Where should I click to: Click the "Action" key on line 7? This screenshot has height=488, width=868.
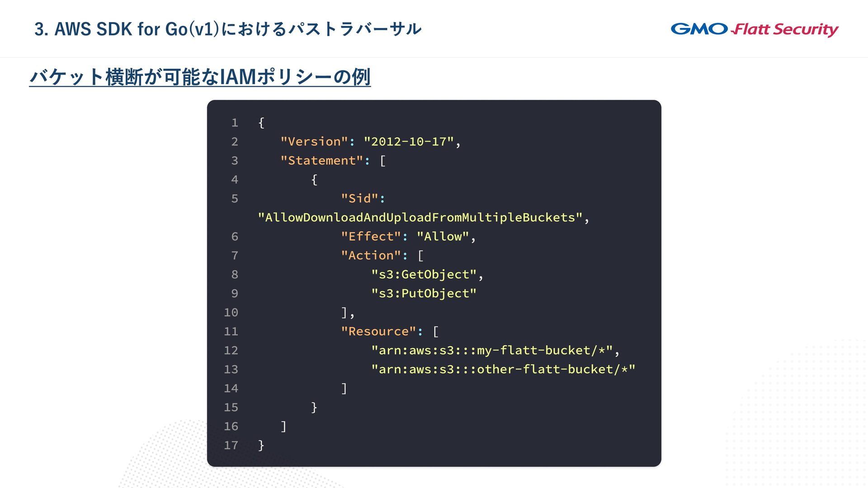point(371,255)
